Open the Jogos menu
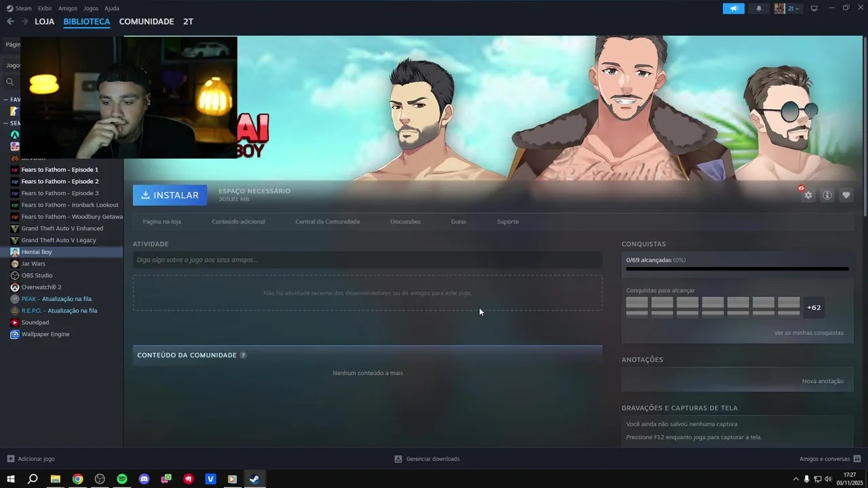This screenshot has width=868, height=488. [x=91, y=8]
